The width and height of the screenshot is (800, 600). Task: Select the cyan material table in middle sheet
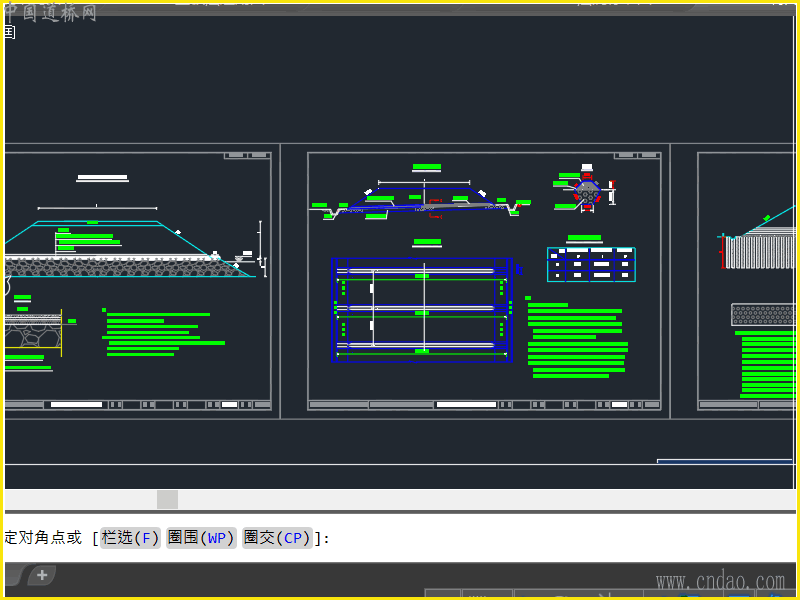(x=591, y=264)
